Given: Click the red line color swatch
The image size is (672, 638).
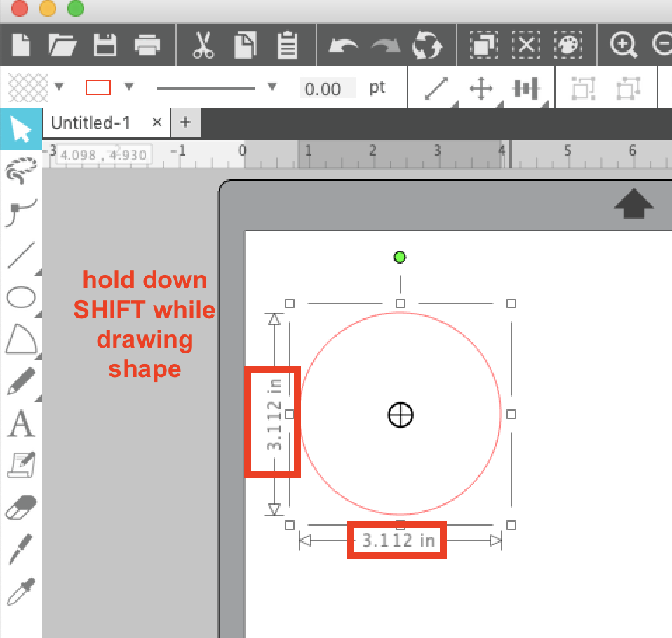Looking at the screenshot, I should coord(98,88).
